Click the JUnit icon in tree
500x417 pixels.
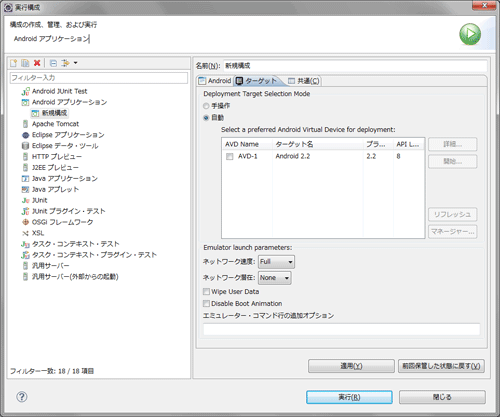coord(26,200)
